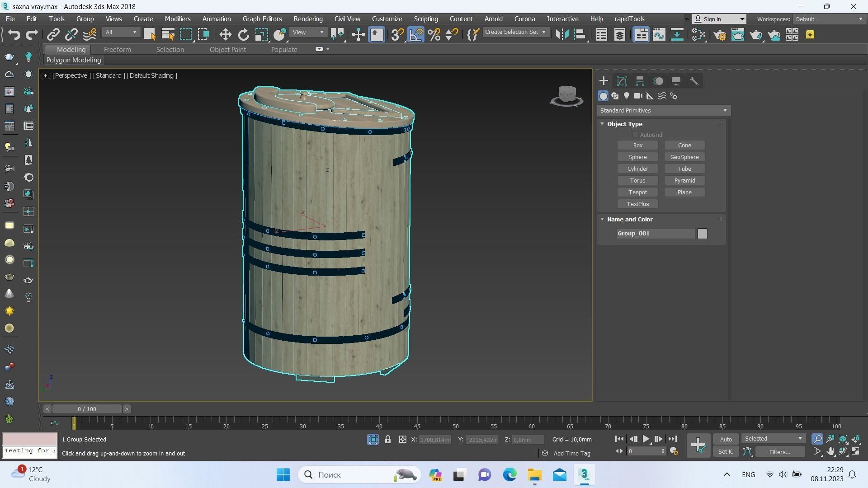Image resolution: width=868 pixels, height=488 pixels.
Task: Switch to Lights category in Create panel
Action: 627,96
